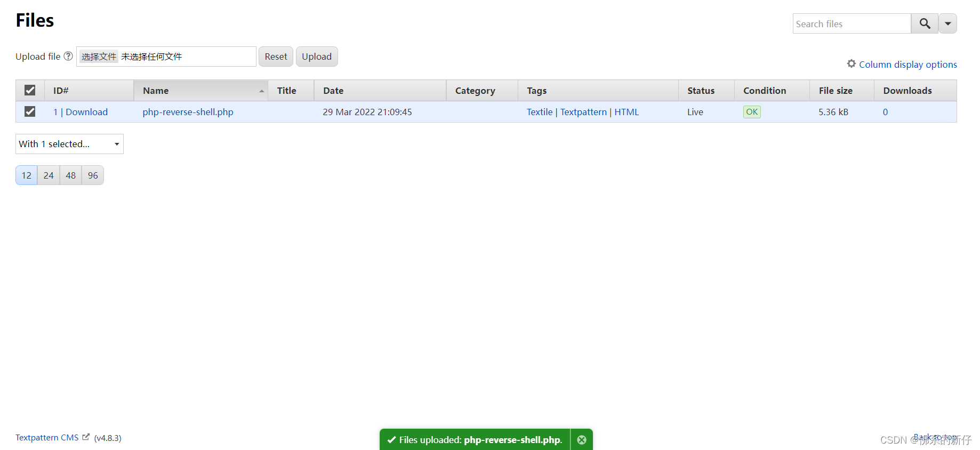Set page size to 12
The width and height of the screenshot is (980, 450).
27,175
